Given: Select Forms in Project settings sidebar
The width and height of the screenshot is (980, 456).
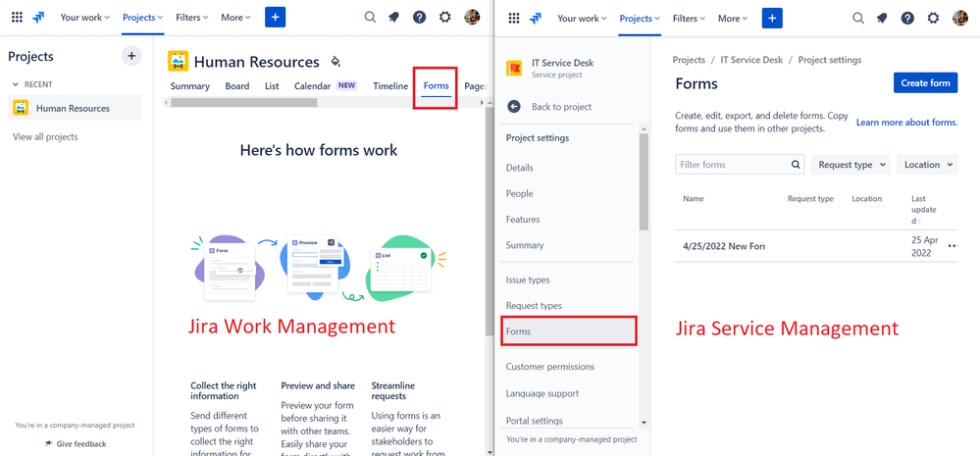Looking at the screenshot, I should click(x=569, y=331).
